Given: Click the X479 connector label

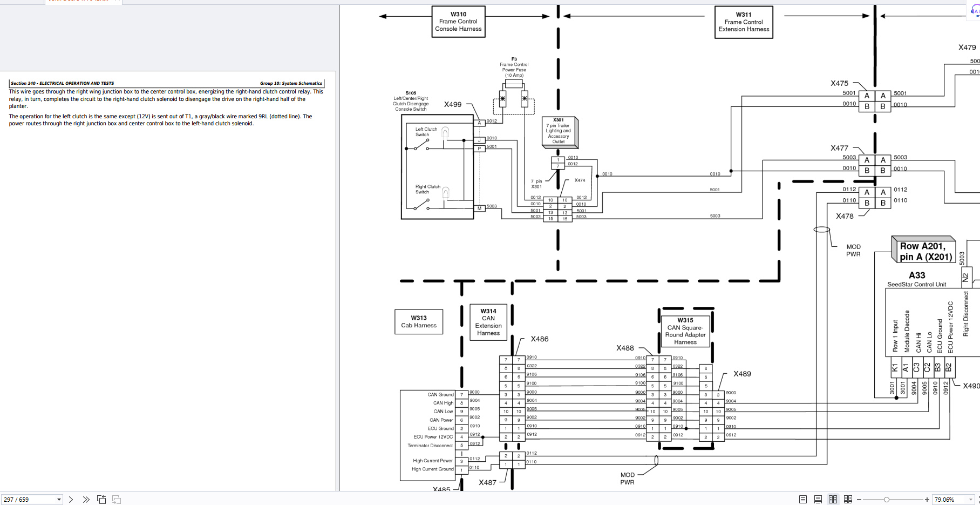Looking at the screenshot, I should tap(967, 48).
